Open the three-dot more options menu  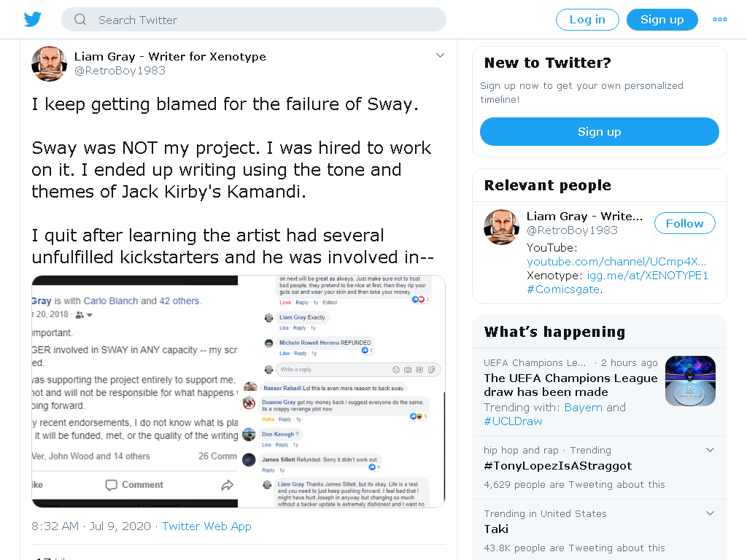point(719,20)
